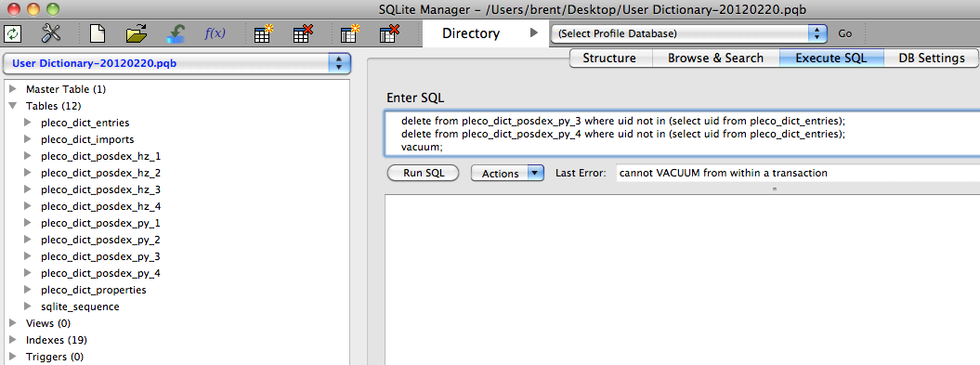The height and width of the screenshot is (365, 980).
Task: Click the drop column icon with red X
Action: (389, 33)
